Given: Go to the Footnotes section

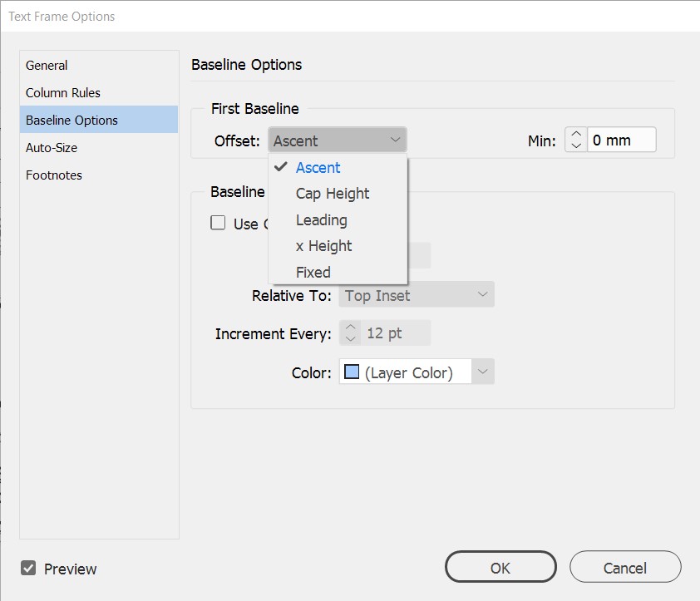Looking at the screenshot, I should click(x=54, y=175).
